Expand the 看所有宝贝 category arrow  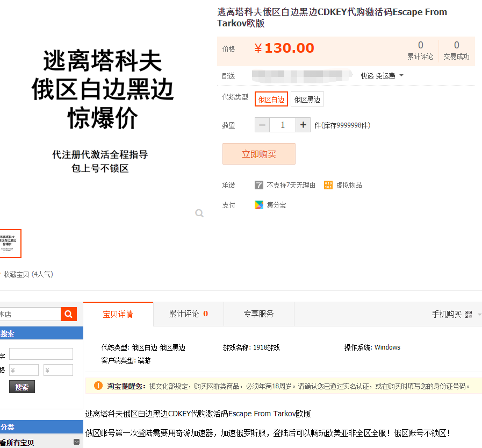click(76, 442)
